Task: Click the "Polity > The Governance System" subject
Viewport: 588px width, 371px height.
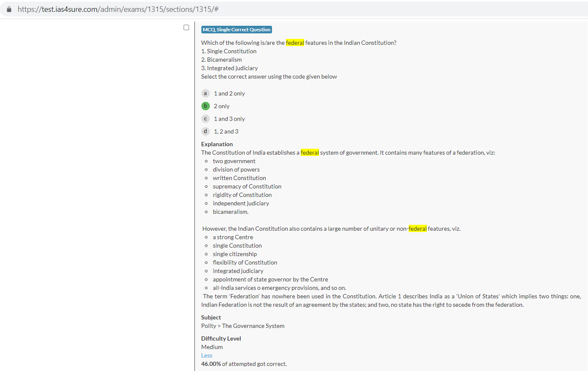Action: (x=243, y=326)
